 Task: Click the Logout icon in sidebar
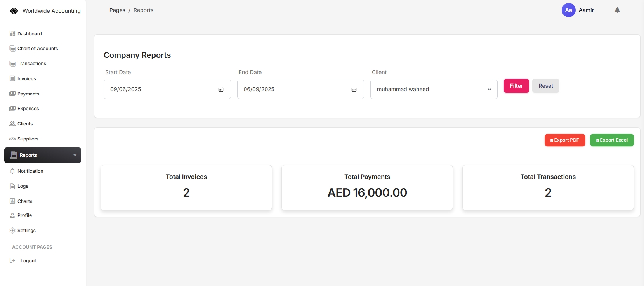pyautogui.click(x=12, y=261)
